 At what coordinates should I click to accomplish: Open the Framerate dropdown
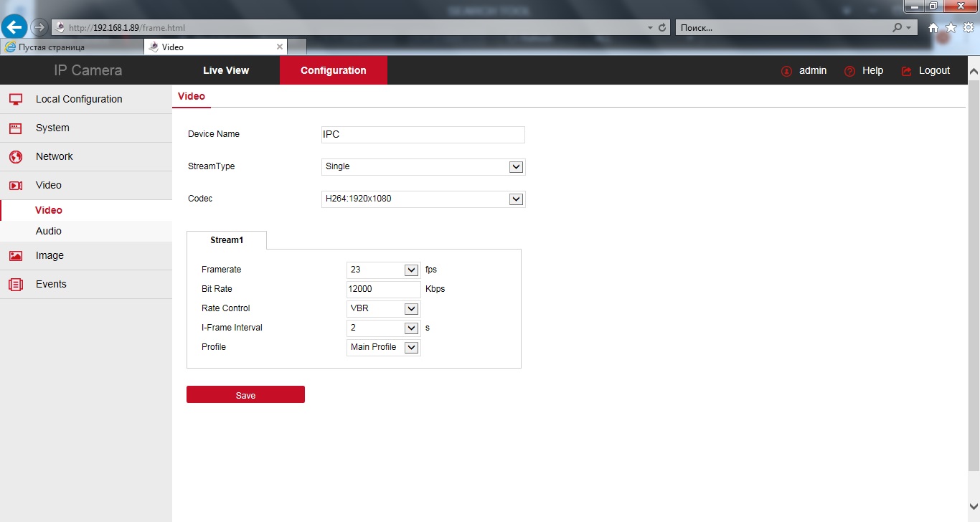pyautogui.click(x=383, y=270)
